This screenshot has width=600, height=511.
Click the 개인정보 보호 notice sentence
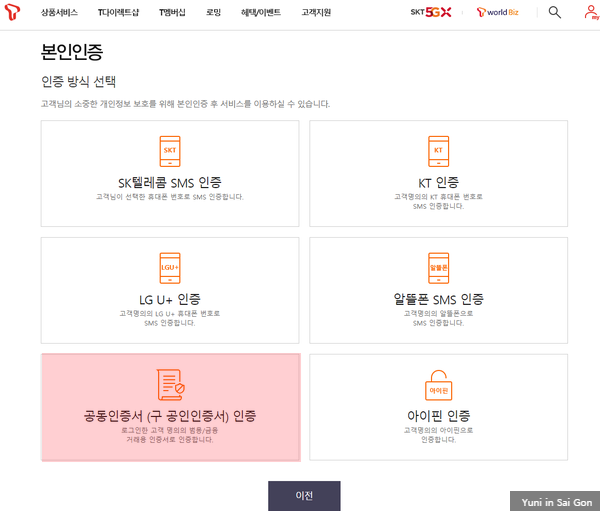pyautogui.click(x=186, y=104)
